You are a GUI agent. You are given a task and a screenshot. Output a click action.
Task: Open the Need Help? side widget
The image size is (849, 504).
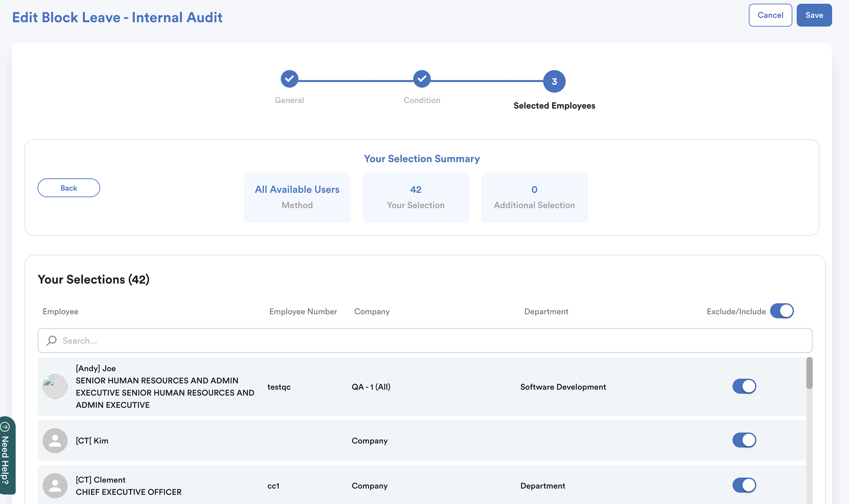(7, 455)
